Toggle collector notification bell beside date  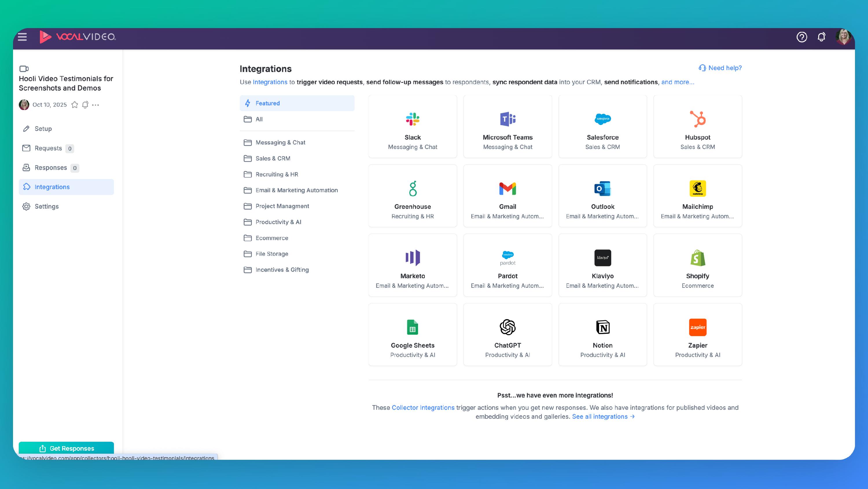85,105
